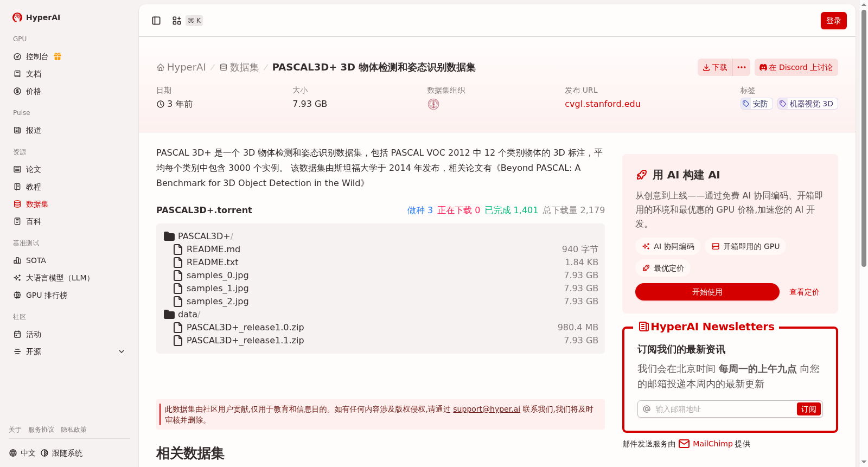The image size is (868, 467).
Task: Click the gift icon beside 控制台
Action: click(58, 56)
